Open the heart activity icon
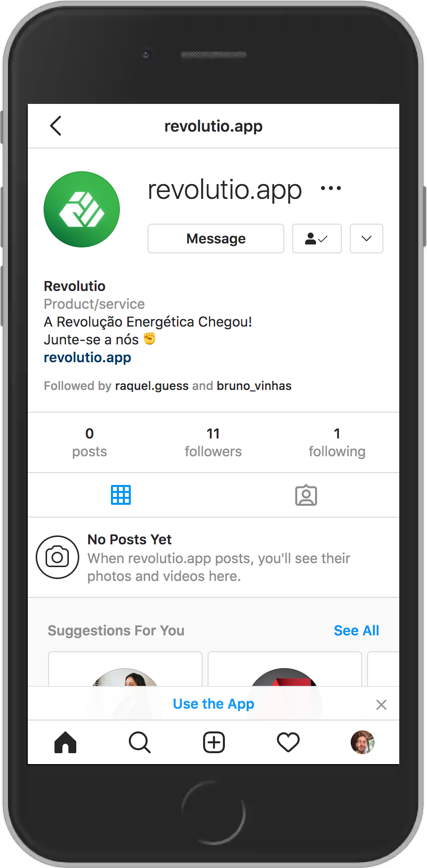 [288, 742]
